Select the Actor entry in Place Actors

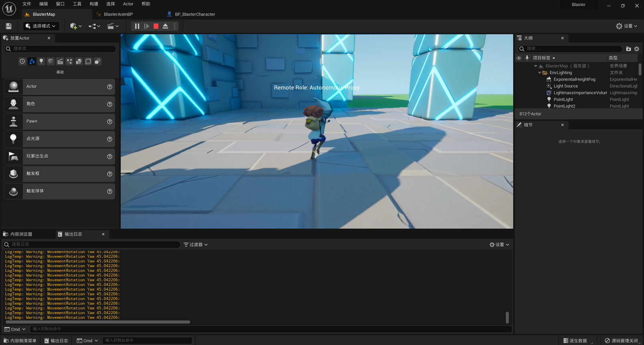(x=59, y=87)
